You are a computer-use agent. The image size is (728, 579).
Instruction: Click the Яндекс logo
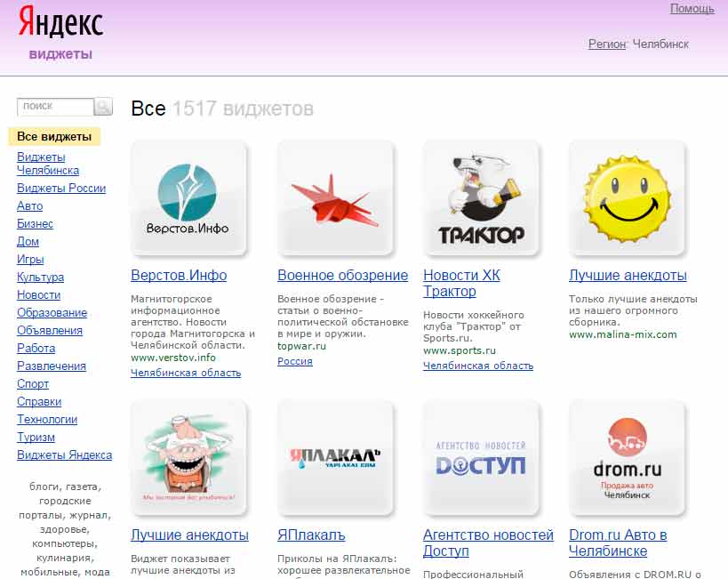click(60, 22)
